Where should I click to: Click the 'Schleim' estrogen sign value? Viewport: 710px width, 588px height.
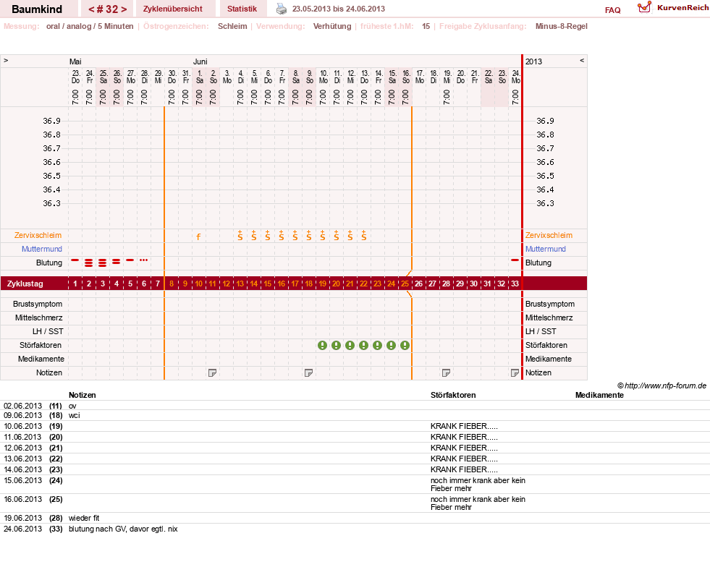[232, 26]
